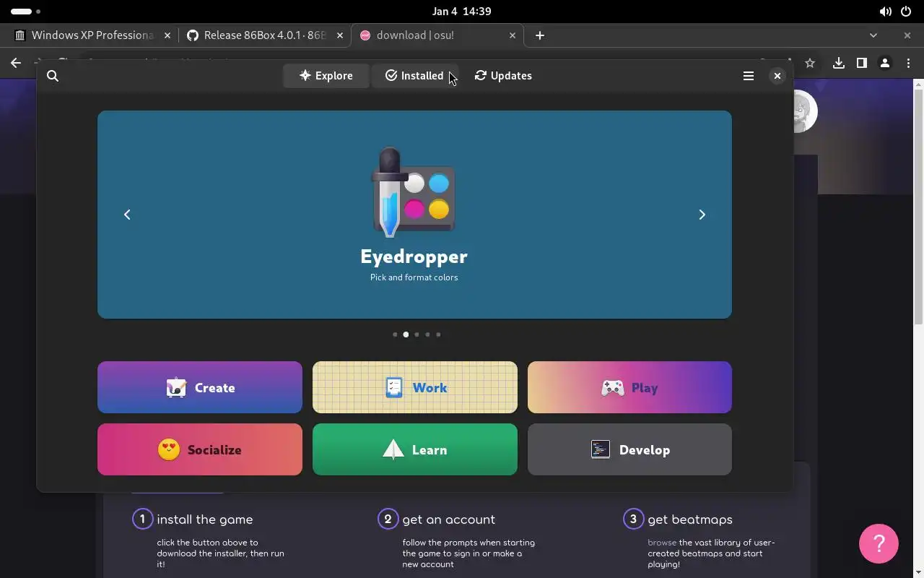Image resolution: width=924 pixels, height=578 pixels.
Task: Click the 'Pick and format colors' subtitle
Action: tap(414, 277)
